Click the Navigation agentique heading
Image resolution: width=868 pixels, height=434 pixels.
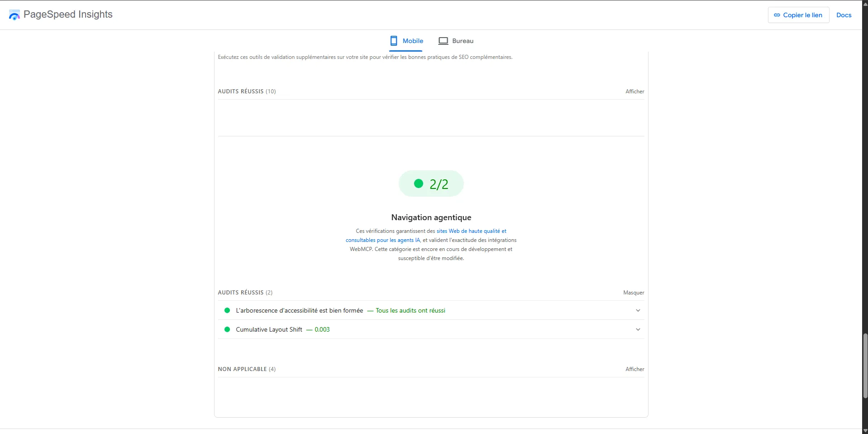pyautogui.click(x=431, y=217)
